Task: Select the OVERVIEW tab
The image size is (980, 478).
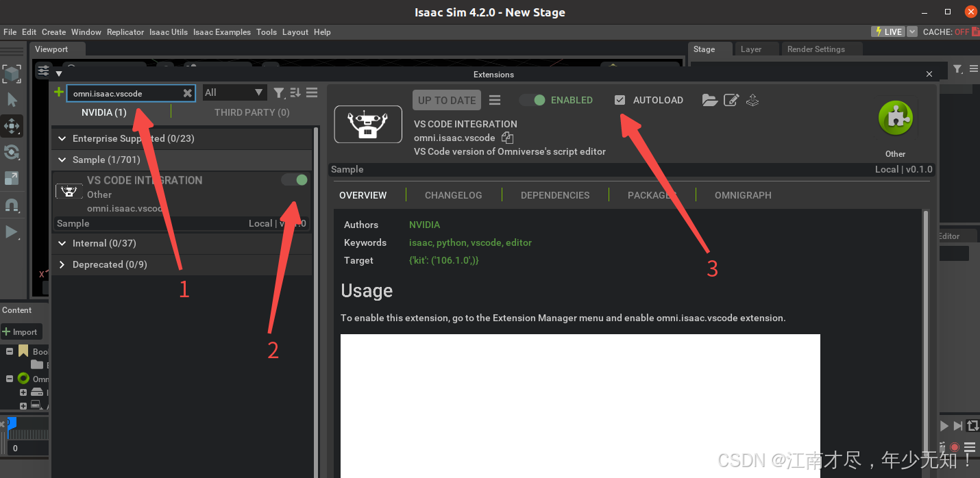Action: [x=363, y=195]
